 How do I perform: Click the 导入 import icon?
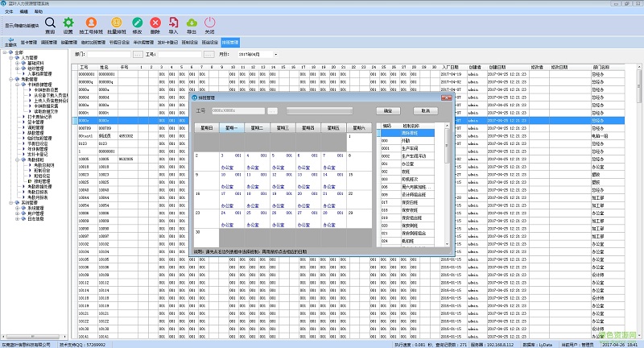(x=173, y=24)
